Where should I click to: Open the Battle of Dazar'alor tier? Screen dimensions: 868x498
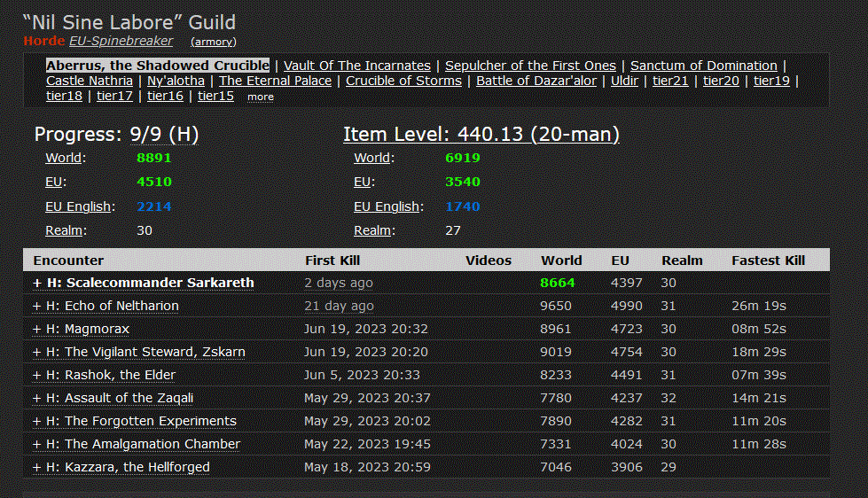pos(536,81)
